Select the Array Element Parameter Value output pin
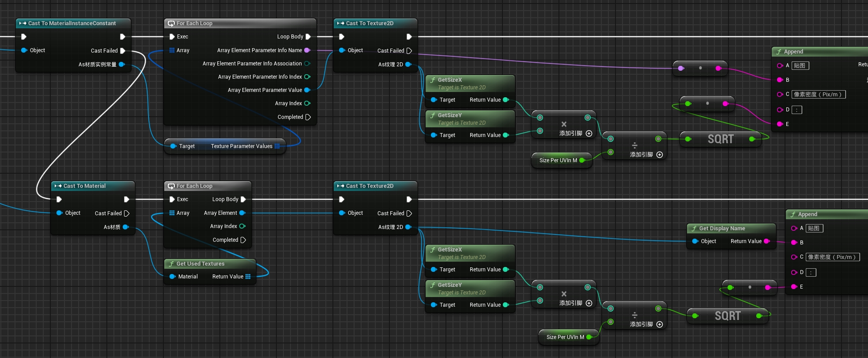Screen dimensions: 868x358 click(307, 90)
